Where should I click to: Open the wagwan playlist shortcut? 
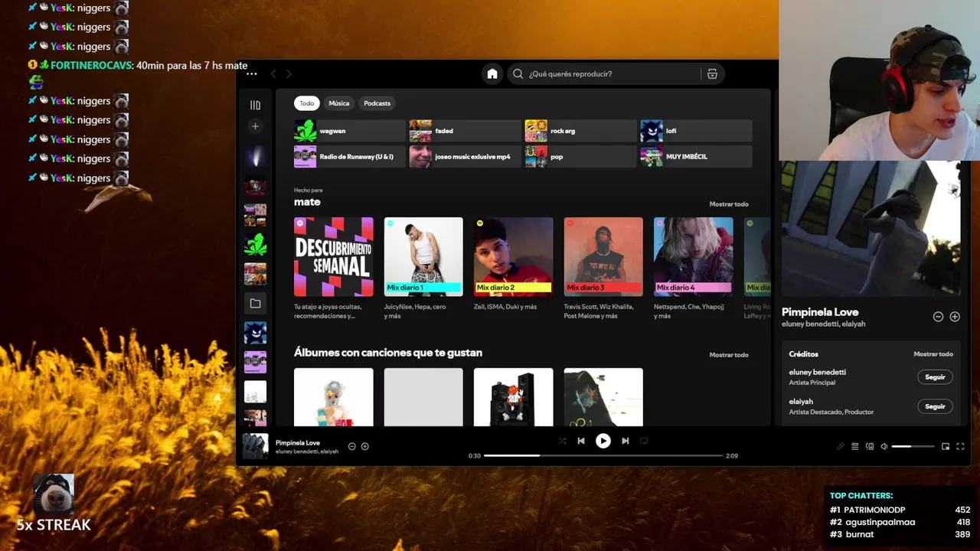click(x=350, y=131)
